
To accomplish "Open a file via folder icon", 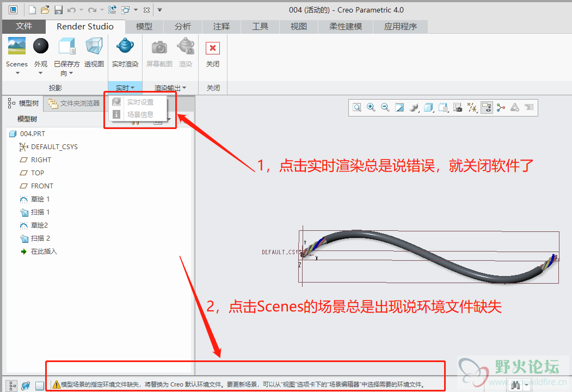I will click(45, 10).
